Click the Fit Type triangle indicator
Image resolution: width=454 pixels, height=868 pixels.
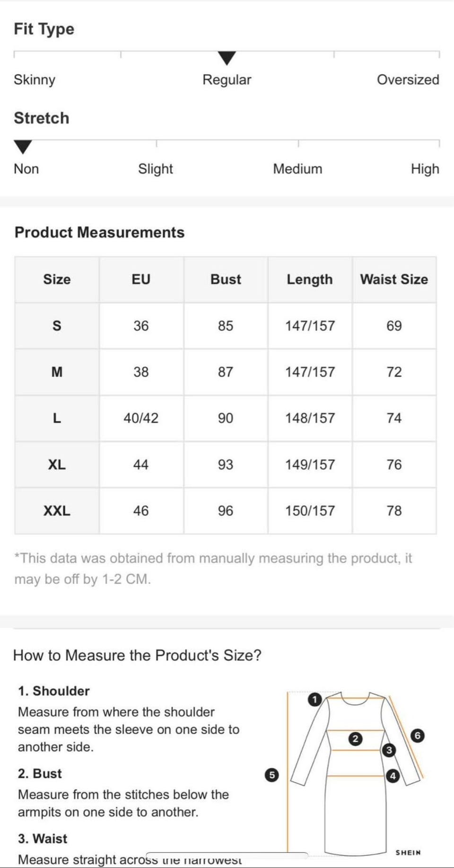coord(227,58)
